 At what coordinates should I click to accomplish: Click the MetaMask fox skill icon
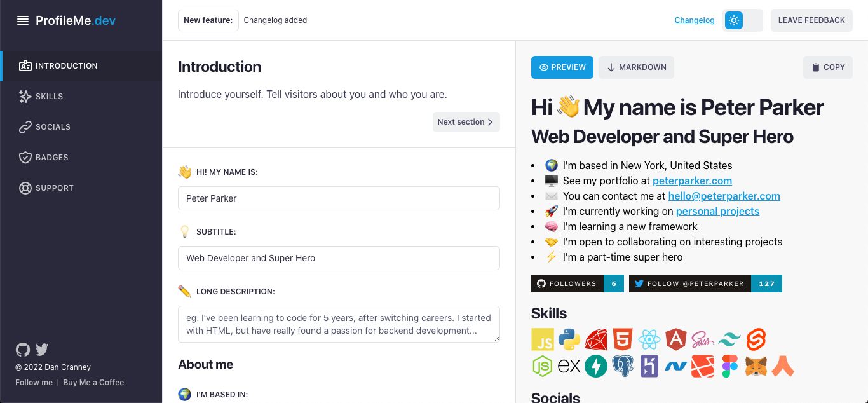pos(756,365)
